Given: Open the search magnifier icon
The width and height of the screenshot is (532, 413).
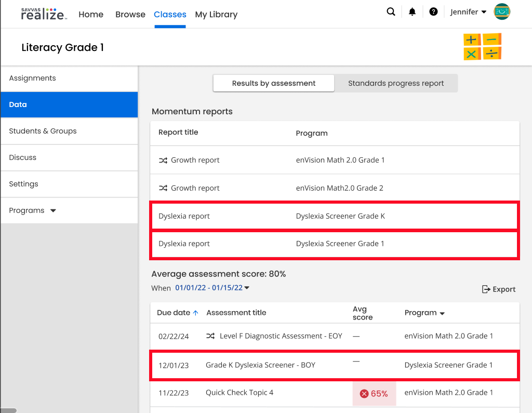Looking at the screenshot, I should click(x=391, y=12).
